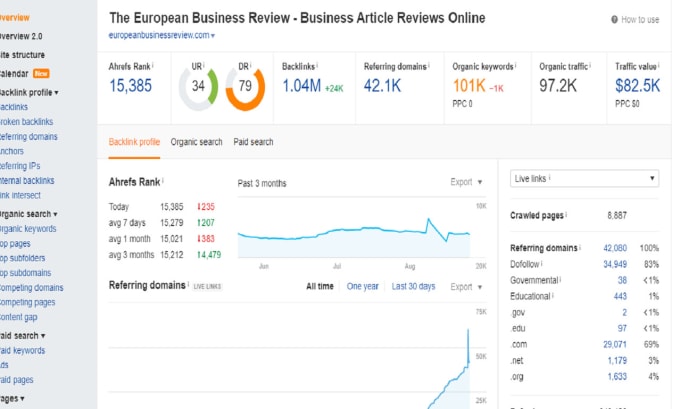Click Traffic value $82.5K

[638, 86]
